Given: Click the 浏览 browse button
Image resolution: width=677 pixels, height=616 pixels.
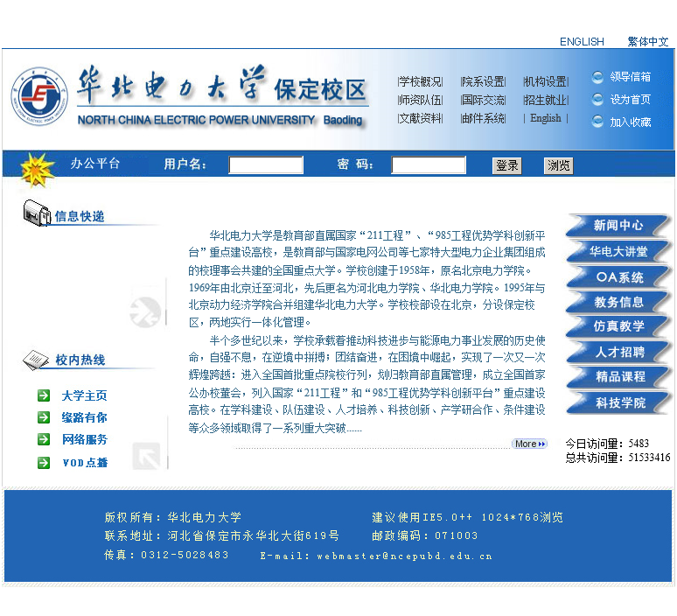Looking at the screenshot, I should [x=558, y=166].
